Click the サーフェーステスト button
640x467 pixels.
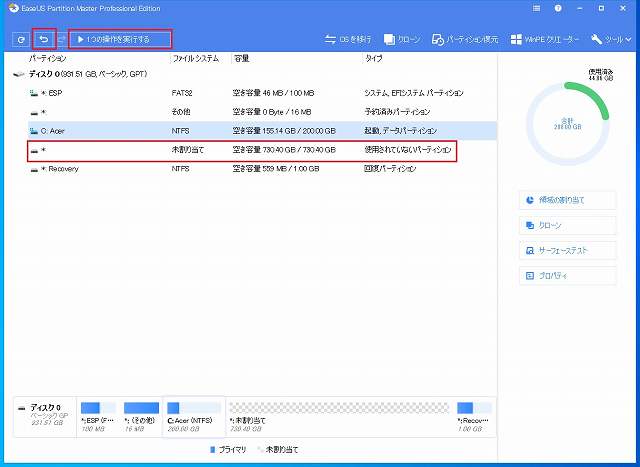[x=567, y=251]
